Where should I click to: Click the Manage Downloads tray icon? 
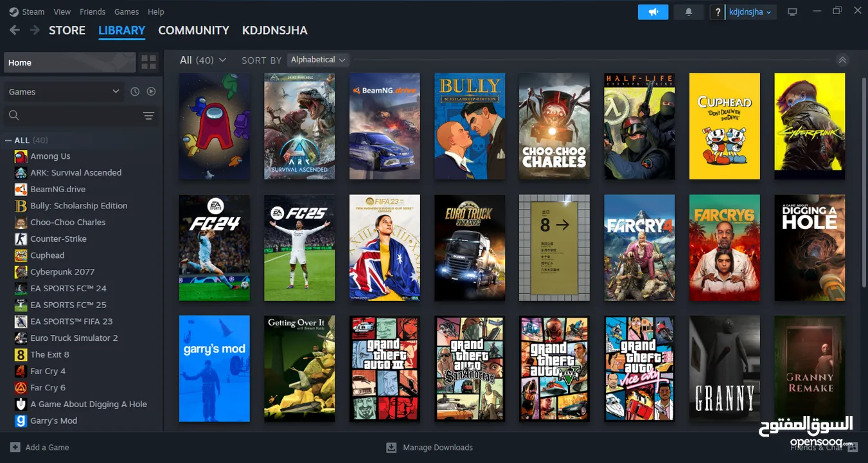pos(391,448)
